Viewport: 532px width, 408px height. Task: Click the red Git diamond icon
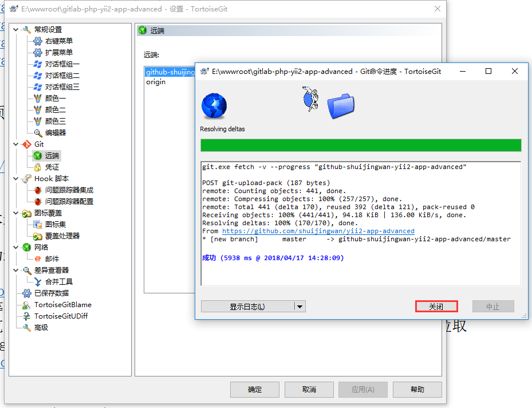pyautogui.click(x=26, y=144)
